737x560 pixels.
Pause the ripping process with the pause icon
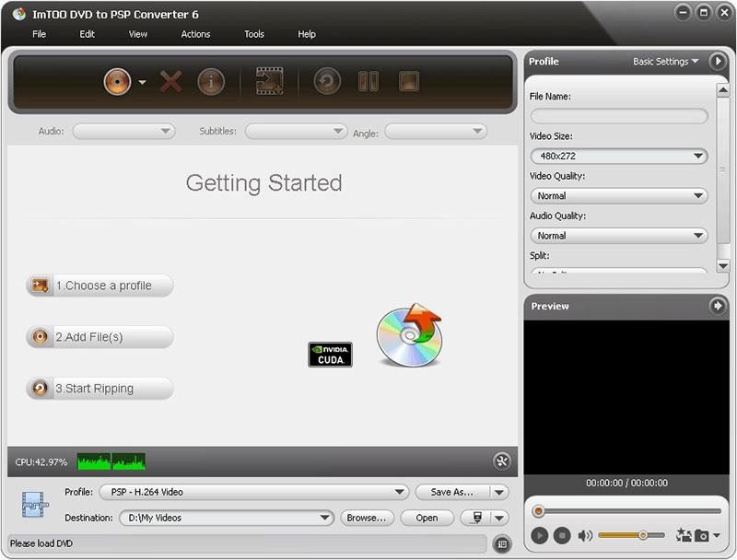(368, 82)
